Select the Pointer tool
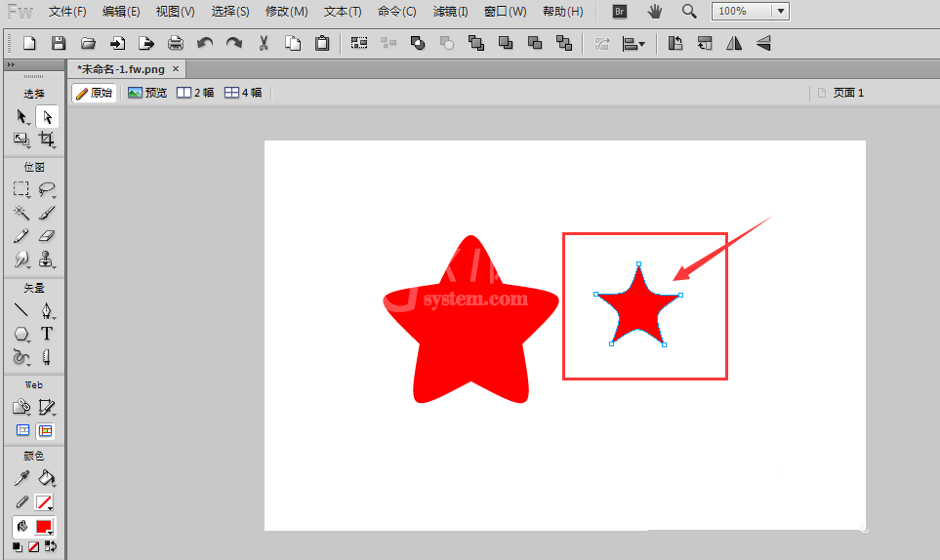Viewport: 940px width, 560px height. [21, 116]
